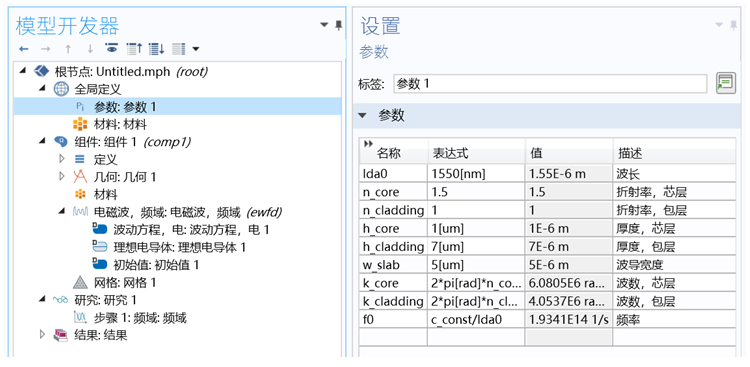Click the 理想电导体 1 boundary icon
The height and width of the screenshot is (367, 750).
[x=99, y=247]
